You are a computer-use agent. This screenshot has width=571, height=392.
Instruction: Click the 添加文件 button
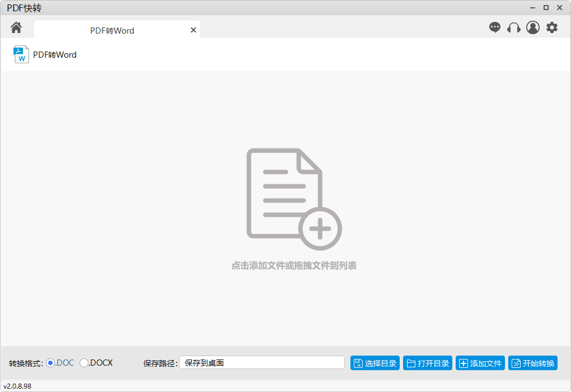(x=480, y=363)
